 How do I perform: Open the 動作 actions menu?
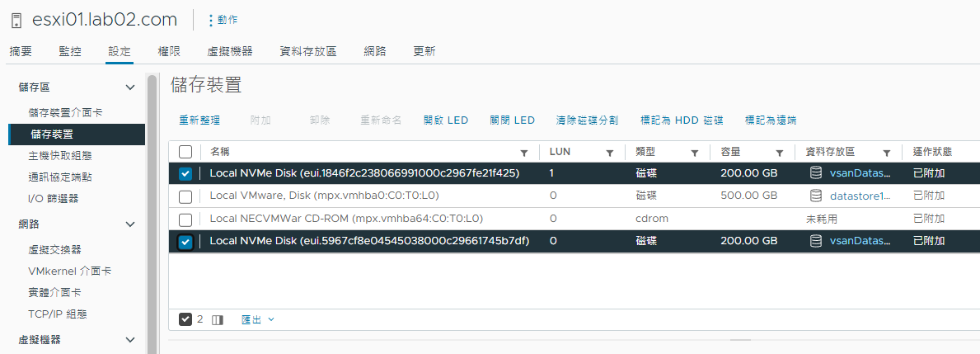point(223,20)
